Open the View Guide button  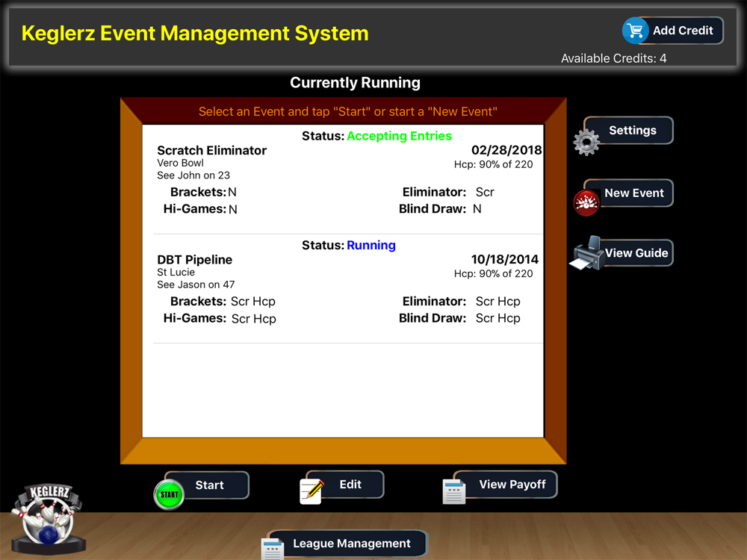636,253
